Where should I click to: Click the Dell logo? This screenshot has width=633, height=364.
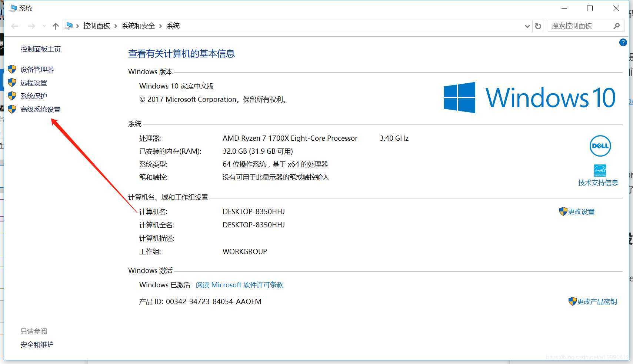[600, 146]
